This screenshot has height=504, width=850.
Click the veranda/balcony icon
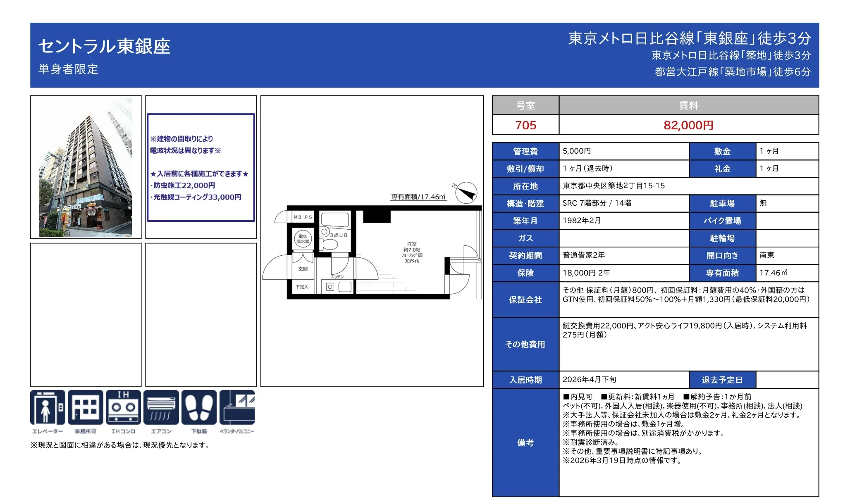click(x=237, y=407)
